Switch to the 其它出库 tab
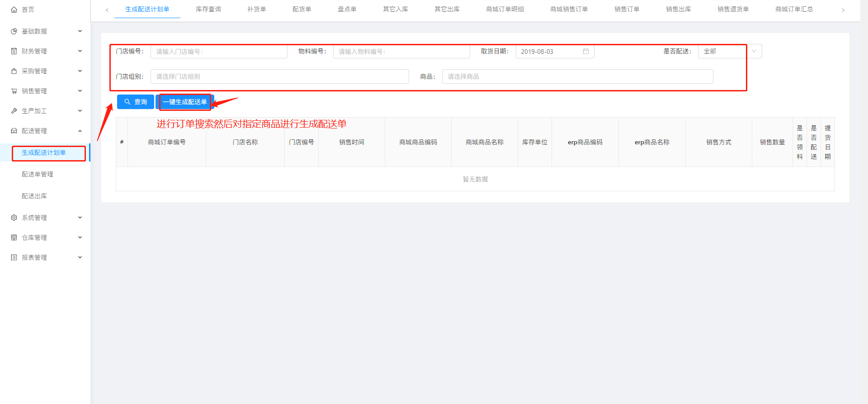 [x=447, y=9]
